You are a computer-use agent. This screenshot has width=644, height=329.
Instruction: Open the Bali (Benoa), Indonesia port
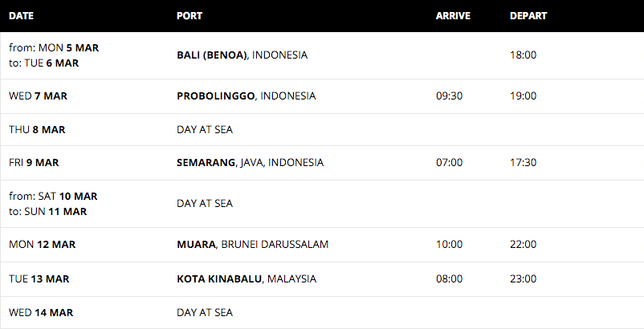coord(242,55)
